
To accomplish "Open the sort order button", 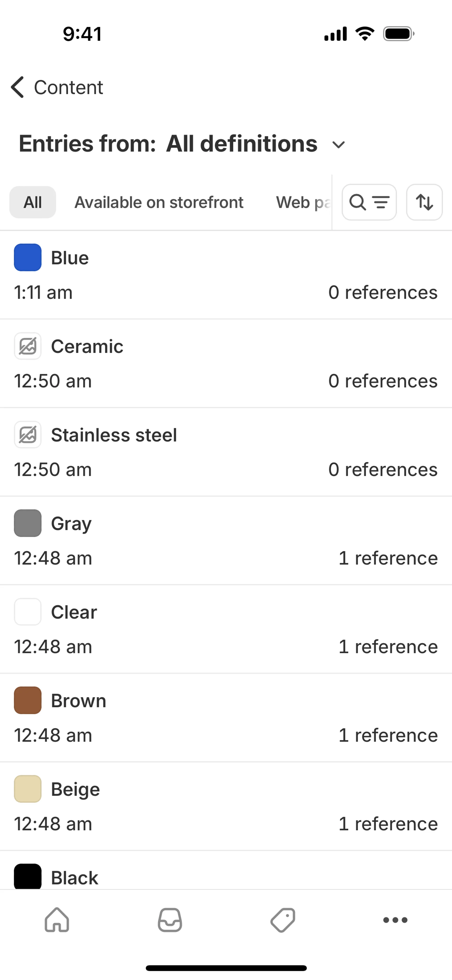I will click(x=424, y=202).
